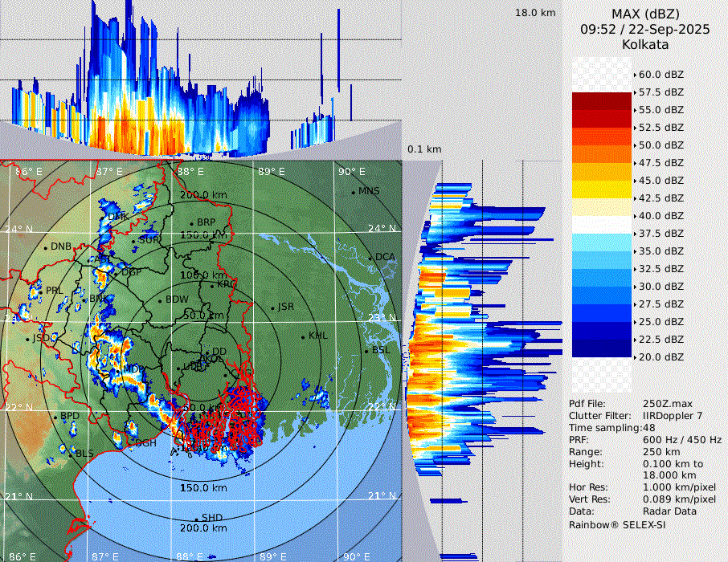
Task: Click the MAX (dBZ) title text
Action: click(645, 14)
